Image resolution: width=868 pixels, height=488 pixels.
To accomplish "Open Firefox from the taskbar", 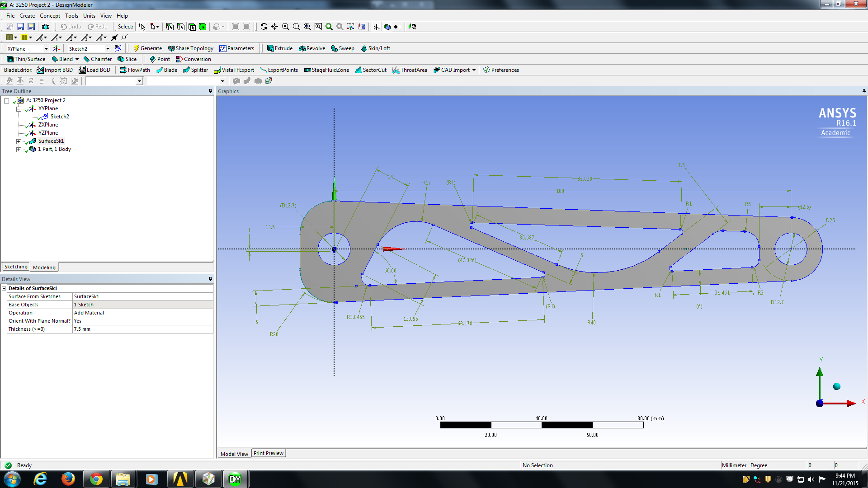I will pyautogui.click(x=68, y=479).
